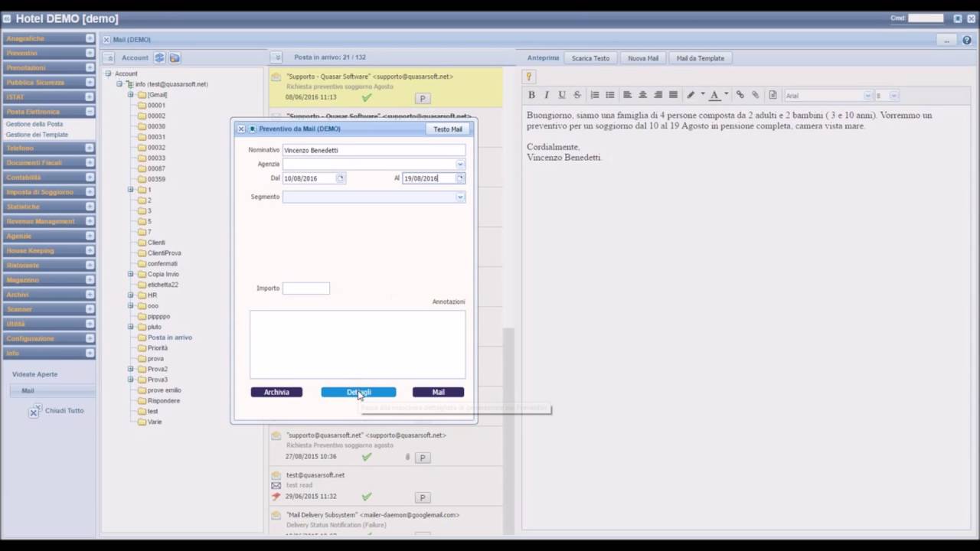The width and height of the screenshot is (980, 551).
Task: Toggle bold formatting in the mail editor
Action: 531,95
